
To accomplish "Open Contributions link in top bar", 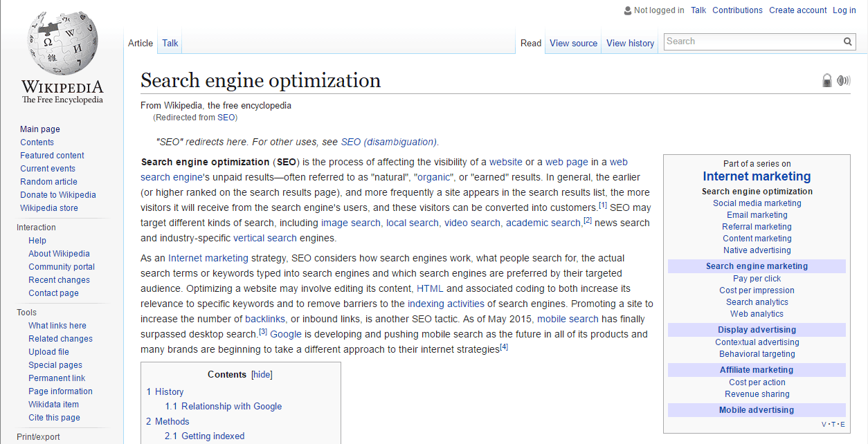I will (737, 10).
